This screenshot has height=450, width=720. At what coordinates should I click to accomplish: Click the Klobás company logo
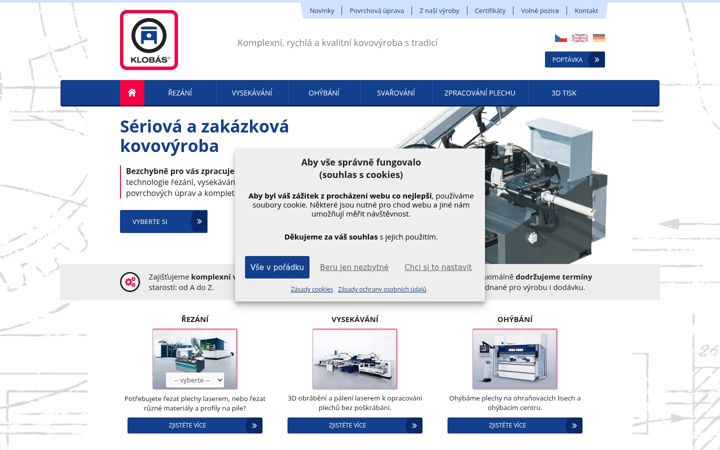coord(149,40)
